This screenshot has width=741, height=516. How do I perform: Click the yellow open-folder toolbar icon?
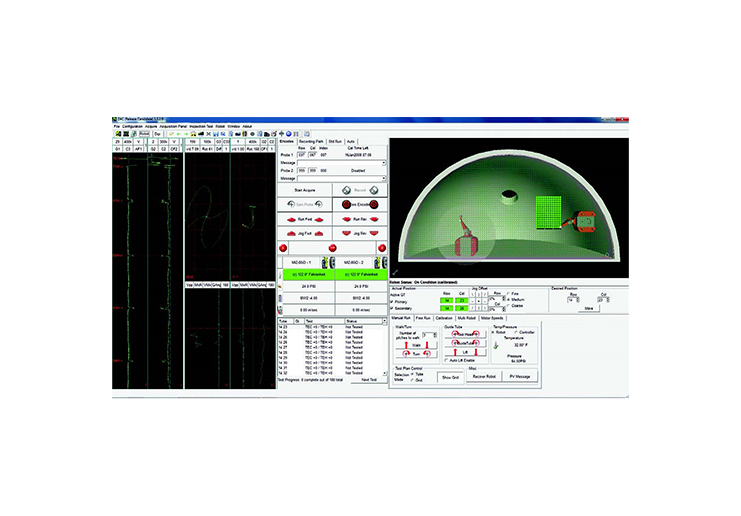(172, 134)
